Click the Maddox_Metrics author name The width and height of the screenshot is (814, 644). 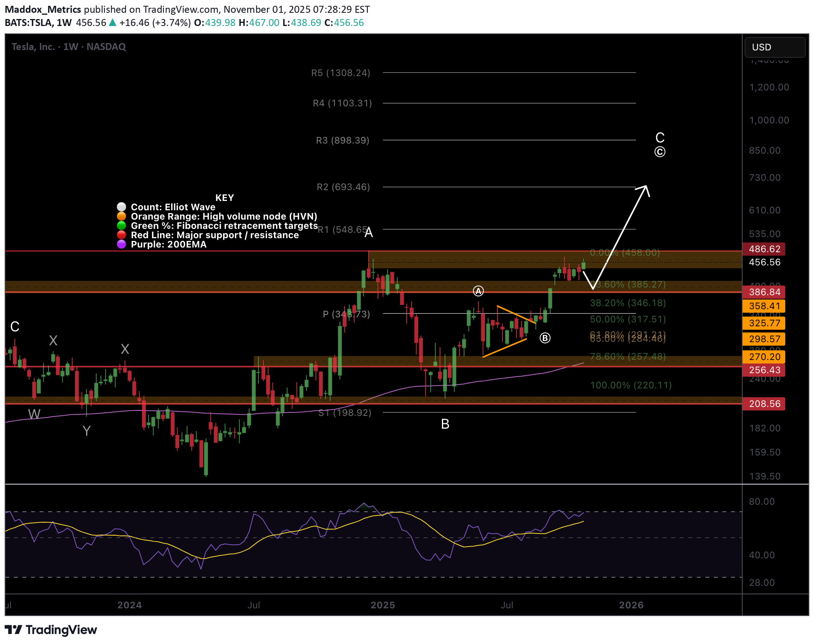(x=43, y=9)
